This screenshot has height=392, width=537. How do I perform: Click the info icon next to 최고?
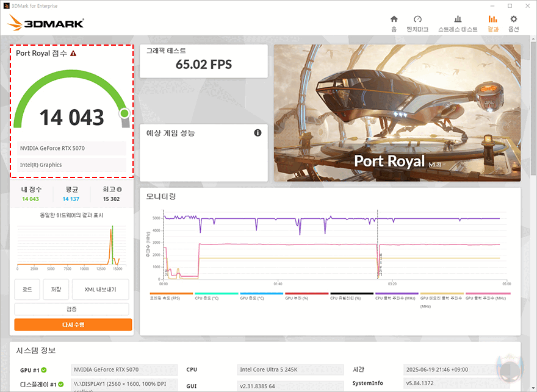coord(119,189)
